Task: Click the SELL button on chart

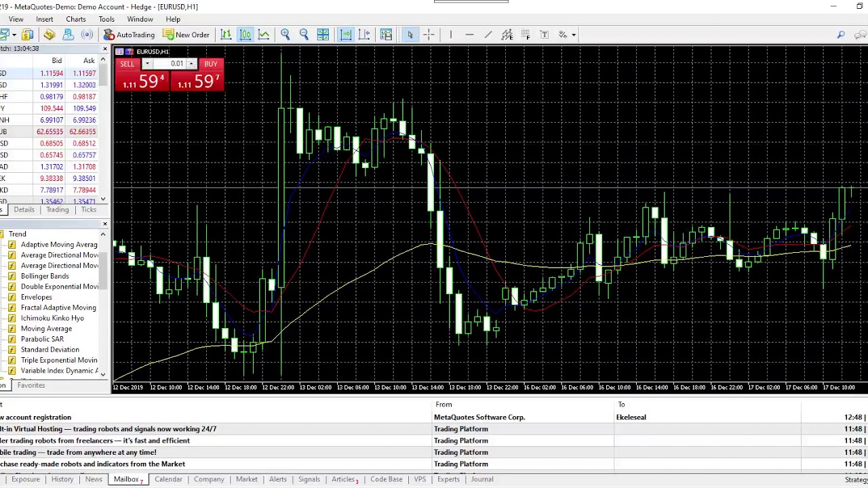Action: [x=127, y=64]
